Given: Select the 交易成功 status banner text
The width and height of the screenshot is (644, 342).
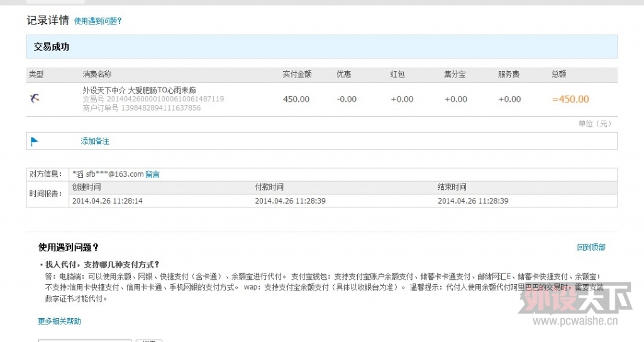Looking at the screenshot, I should pyautogui.click(x=52, y=47).
